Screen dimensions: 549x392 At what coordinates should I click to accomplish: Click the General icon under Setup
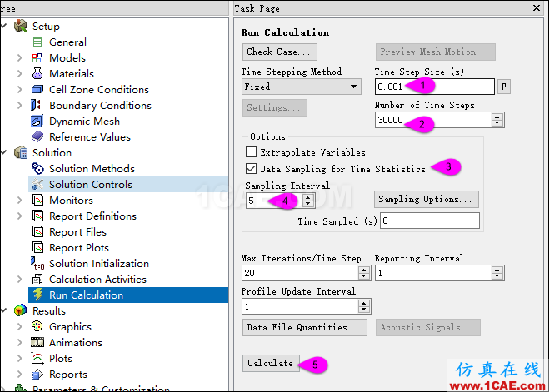click(37, 42)
